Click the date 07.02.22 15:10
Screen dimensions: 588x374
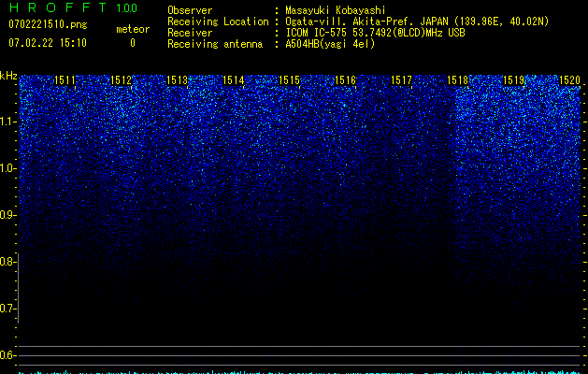tap(48, 43)
